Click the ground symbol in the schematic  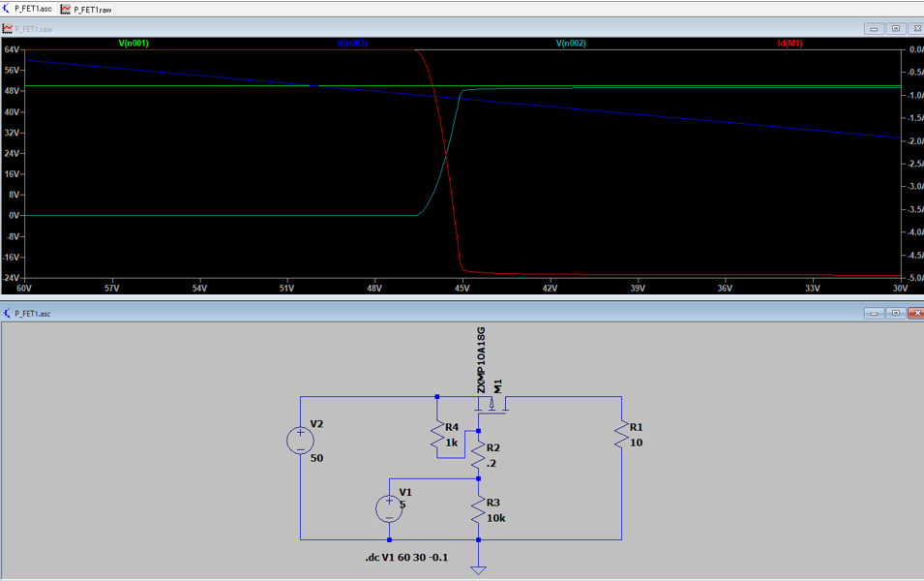(x=478, y=569)
